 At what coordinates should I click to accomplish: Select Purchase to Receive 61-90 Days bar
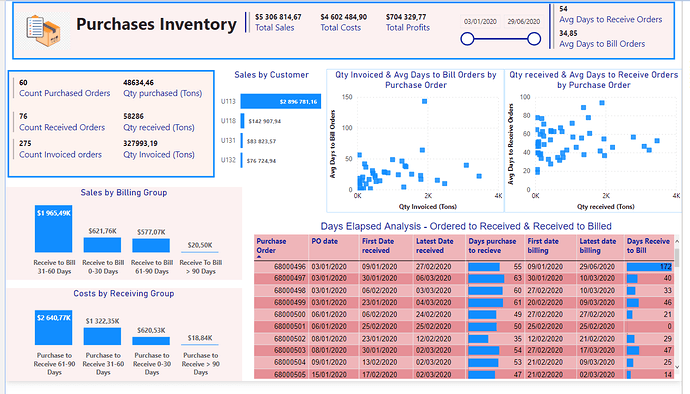coord(54,328)
